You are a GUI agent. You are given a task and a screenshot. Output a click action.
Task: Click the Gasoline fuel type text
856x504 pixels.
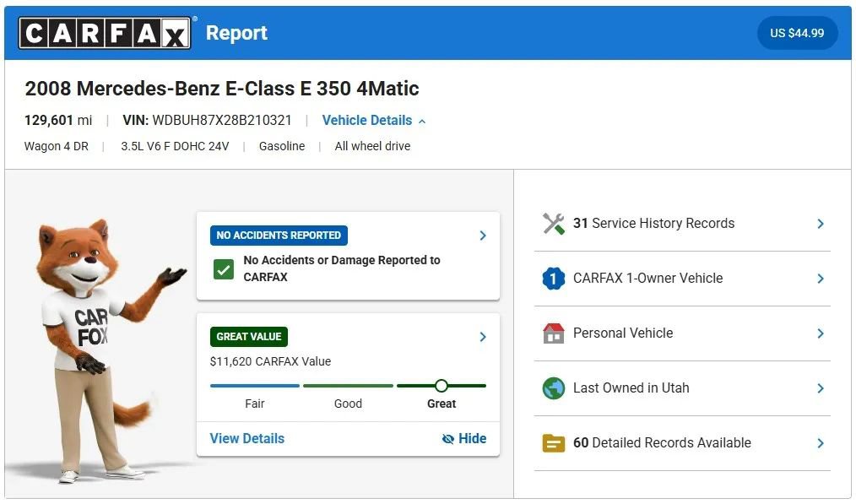(282, 146)
